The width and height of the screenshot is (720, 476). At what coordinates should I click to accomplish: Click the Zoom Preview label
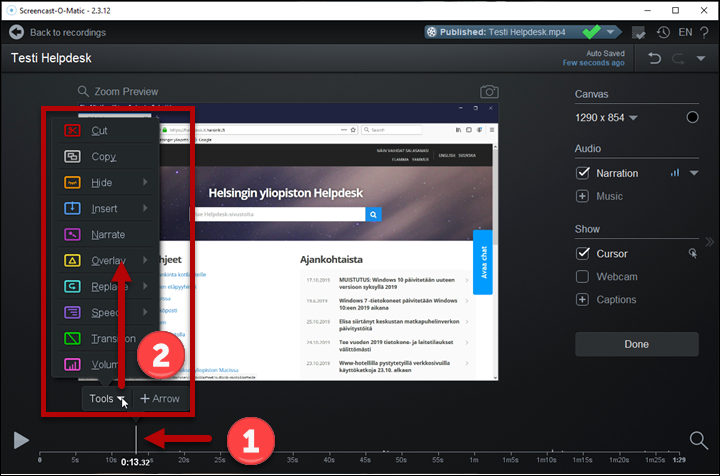(126, 92)
